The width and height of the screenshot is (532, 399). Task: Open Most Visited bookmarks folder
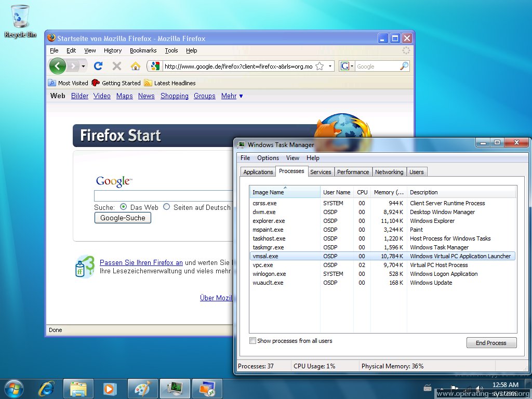pyautogui.click(x=68, y=83)
